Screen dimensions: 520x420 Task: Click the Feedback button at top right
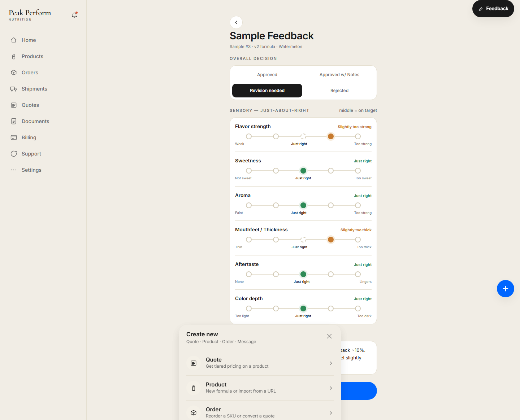click(493, 9)
